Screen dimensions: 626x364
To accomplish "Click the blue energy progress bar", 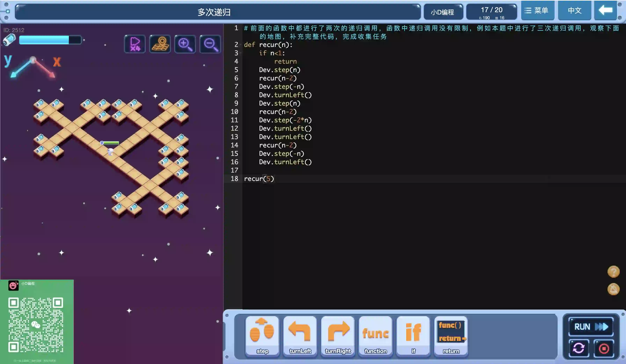I will 50,40.
